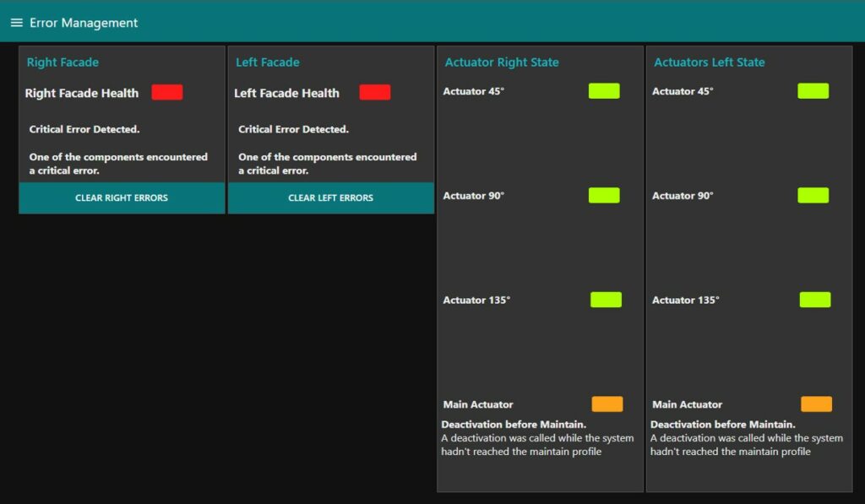Click right Actuator 135° green status indicator
865x504 pixels.
(x=606, y=300)
